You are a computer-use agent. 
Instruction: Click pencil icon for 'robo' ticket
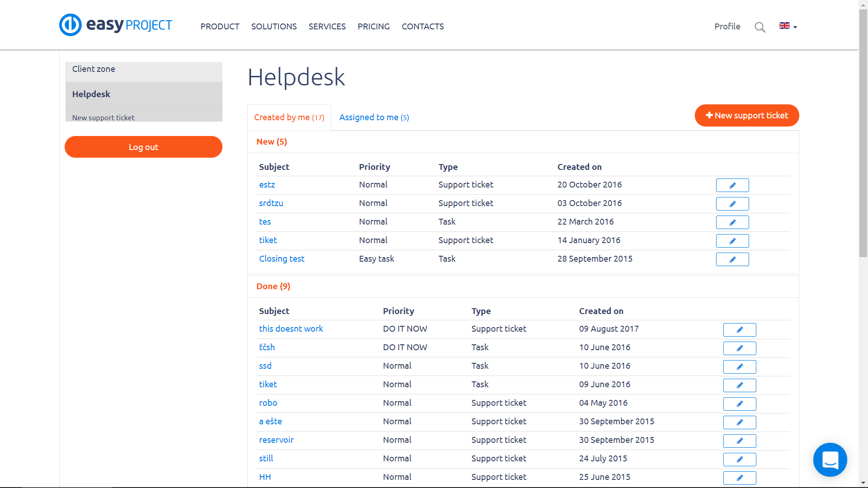pyautogui.click(x=740, y=404)
